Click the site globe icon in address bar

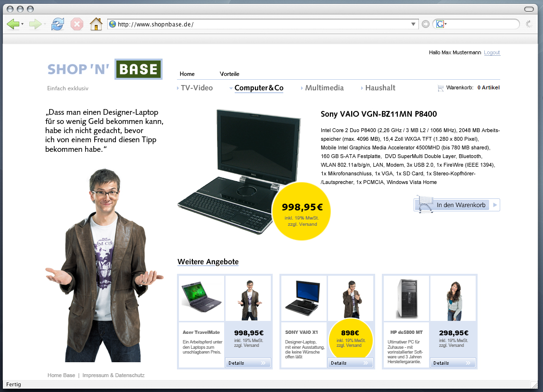113,24
